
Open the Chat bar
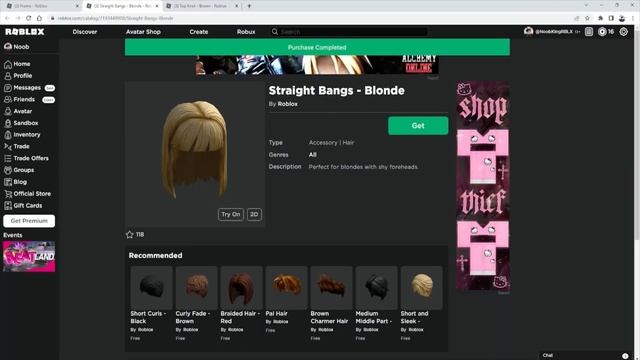click(586, 356)
